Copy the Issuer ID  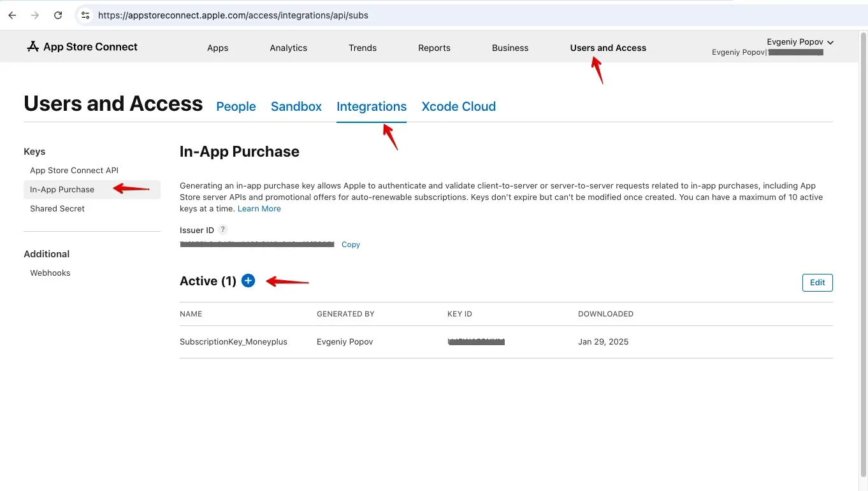tap(351, 245)
